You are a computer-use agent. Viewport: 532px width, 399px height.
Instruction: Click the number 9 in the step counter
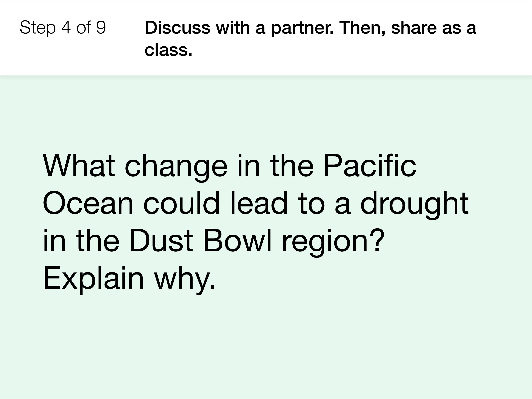tap(101, 27)
